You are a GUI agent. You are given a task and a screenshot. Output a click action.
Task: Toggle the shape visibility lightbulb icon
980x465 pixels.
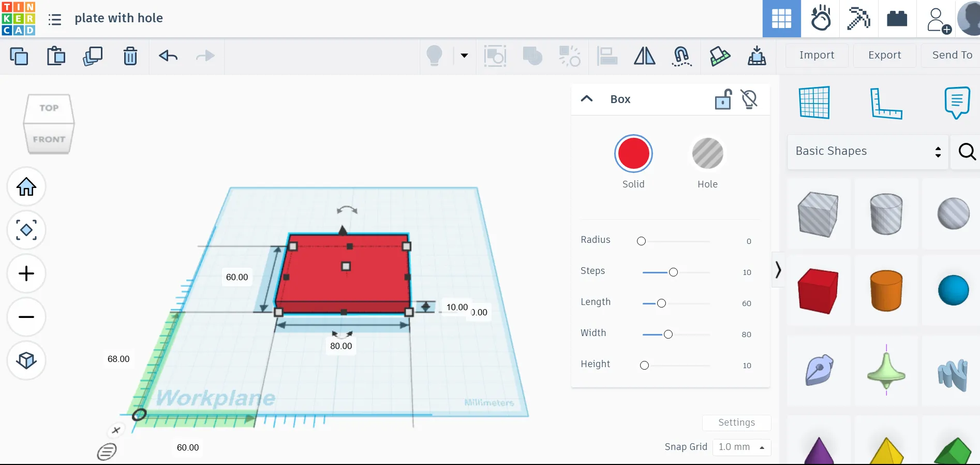pyautogui.click(x=749, y=99)
